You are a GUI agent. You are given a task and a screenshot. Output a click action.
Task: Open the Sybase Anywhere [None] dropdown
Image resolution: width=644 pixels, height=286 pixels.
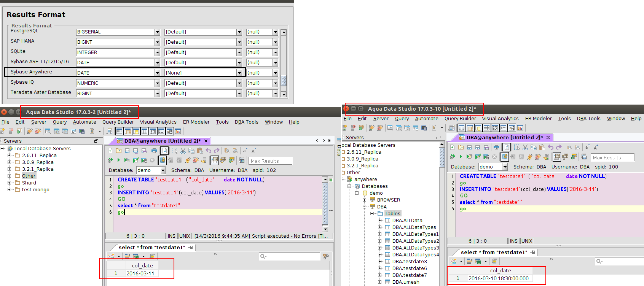tap(239, 73)
